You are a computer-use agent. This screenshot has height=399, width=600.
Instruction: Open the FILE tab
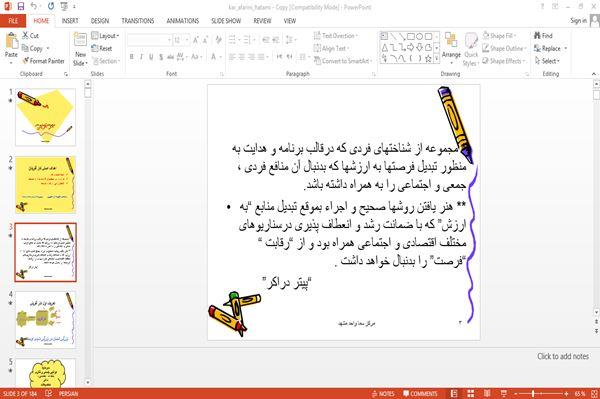pos(13,21)
